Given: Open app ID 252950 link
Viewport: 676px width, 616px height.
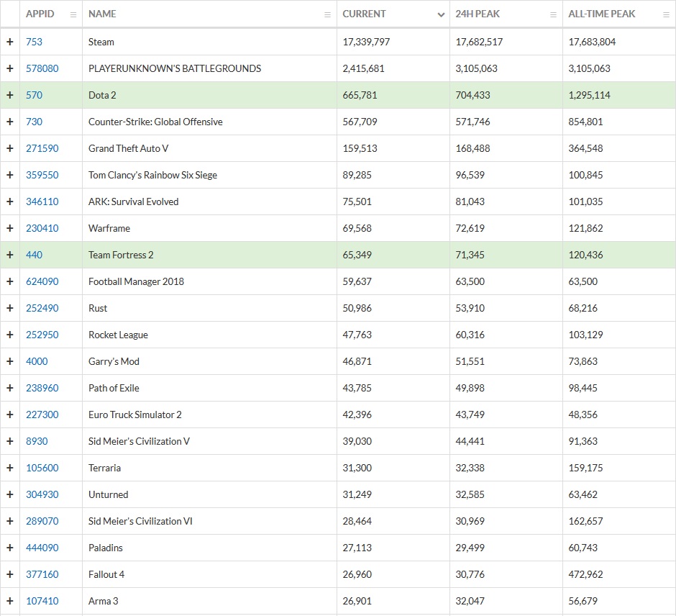Looking at the screenshot, I should click(x=42, y=335).
